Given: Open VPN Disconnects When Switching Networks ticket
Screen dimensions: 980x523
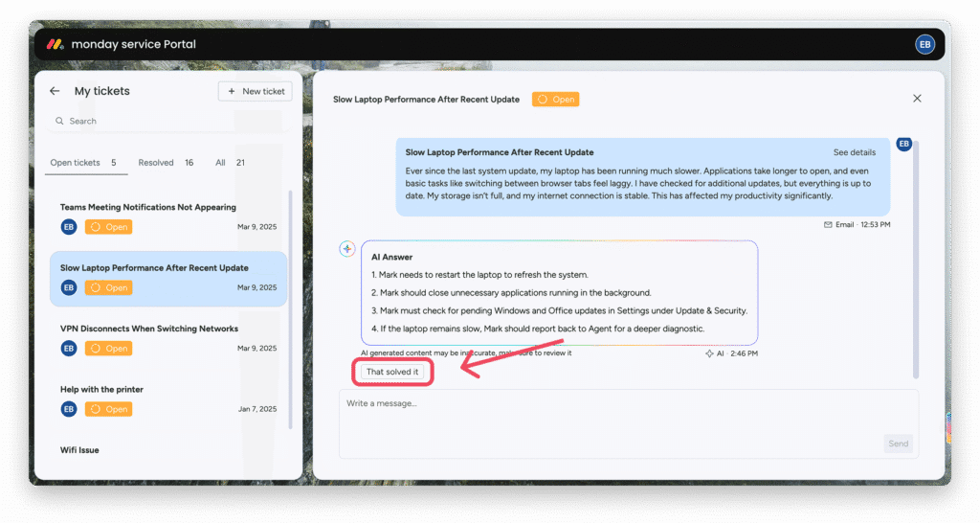Looking at the screenshot, I should 168,338.
